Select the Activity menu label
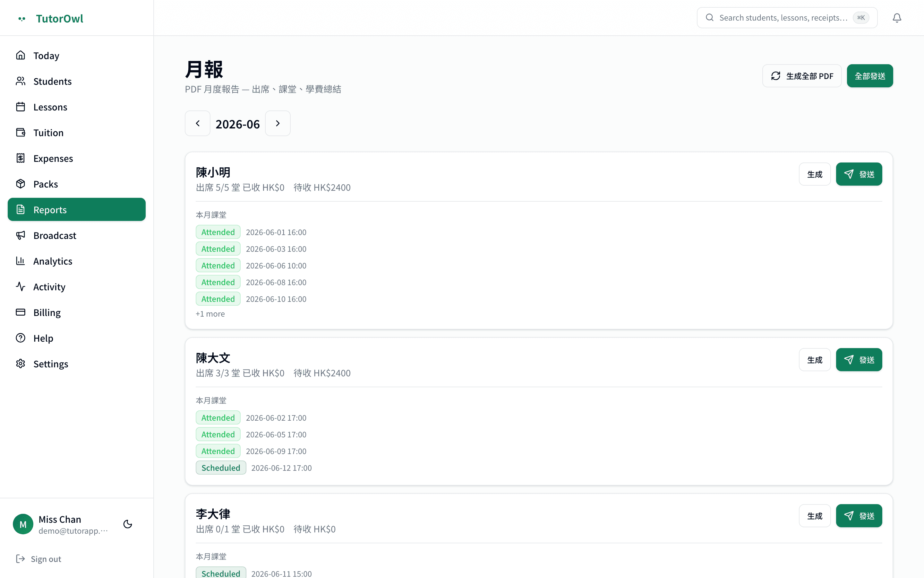Screen dimensions: 924x578 (49, 286)
